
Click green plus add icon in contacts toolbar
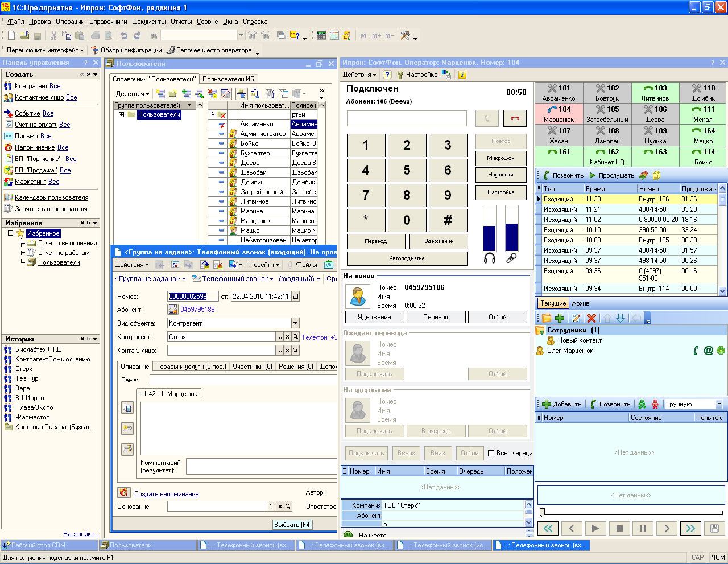click(560, 318)
